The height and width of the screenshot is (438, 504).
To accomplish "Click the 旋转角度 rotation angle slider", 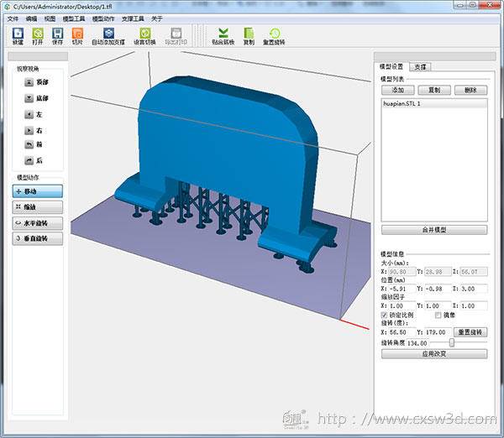I will pyautogui.click(x=452, y=342).
